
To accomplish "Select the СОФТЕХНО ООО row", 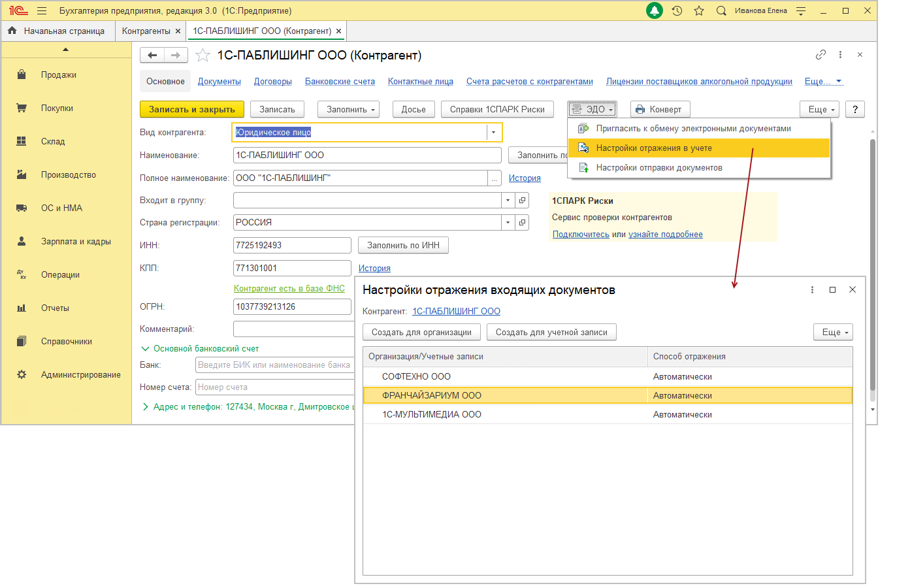I will tap(608, 376).
